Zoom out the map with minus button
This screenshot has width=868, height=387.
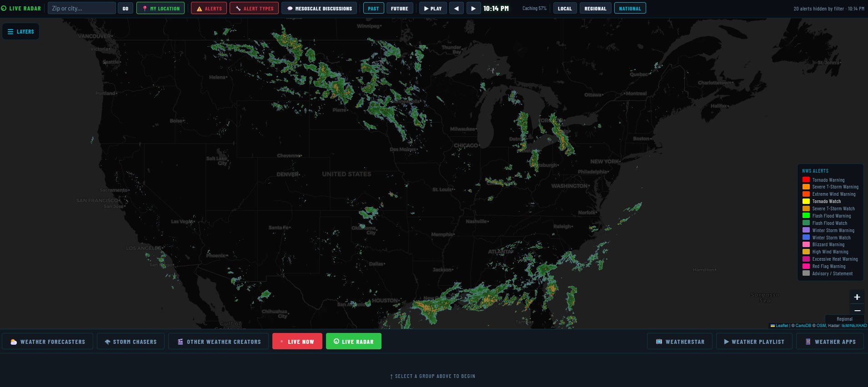pyautogui.click(x=857, y=310)
